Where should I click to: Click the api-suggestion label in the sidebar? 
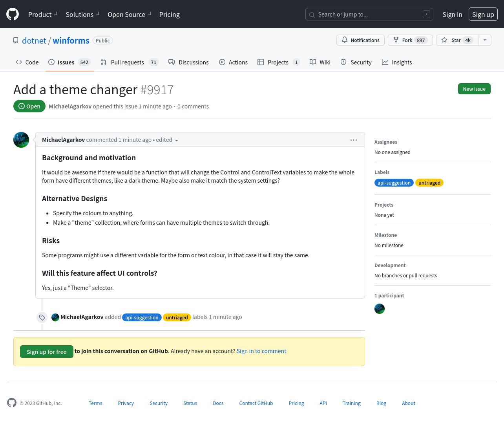tap(394, 183)
